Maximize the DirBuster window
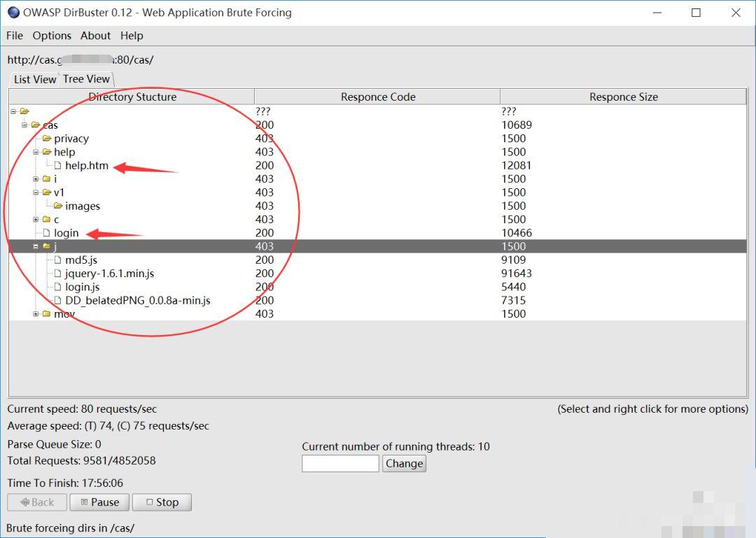 [696, 13]
